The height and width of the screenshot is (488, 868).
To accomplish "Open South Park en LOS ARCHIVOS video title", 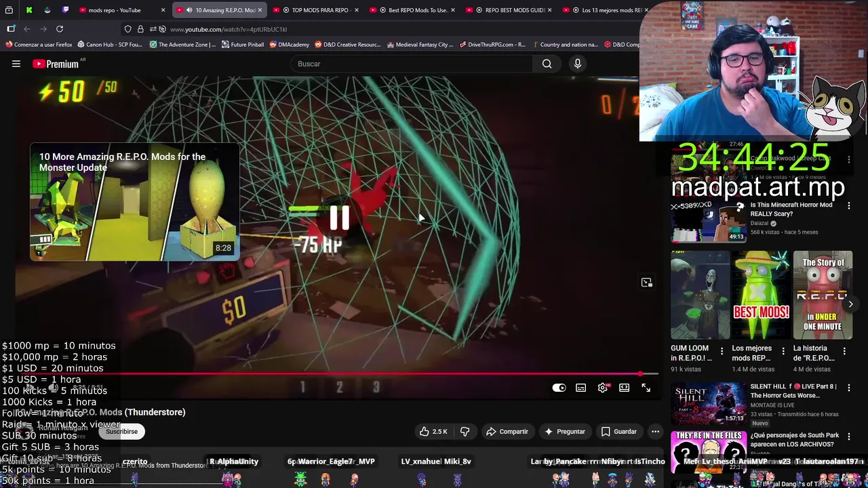I will coord(795,440).
